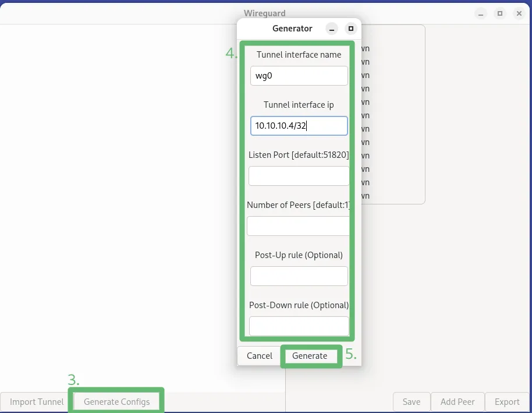532x413 pixels.
Task: Click the Generate Configs button
Action: 116,402
